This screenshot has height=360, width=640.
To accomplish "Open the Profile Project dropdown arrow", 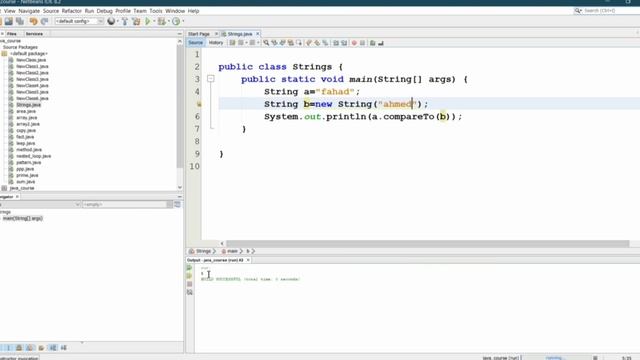I will point(183,21).
